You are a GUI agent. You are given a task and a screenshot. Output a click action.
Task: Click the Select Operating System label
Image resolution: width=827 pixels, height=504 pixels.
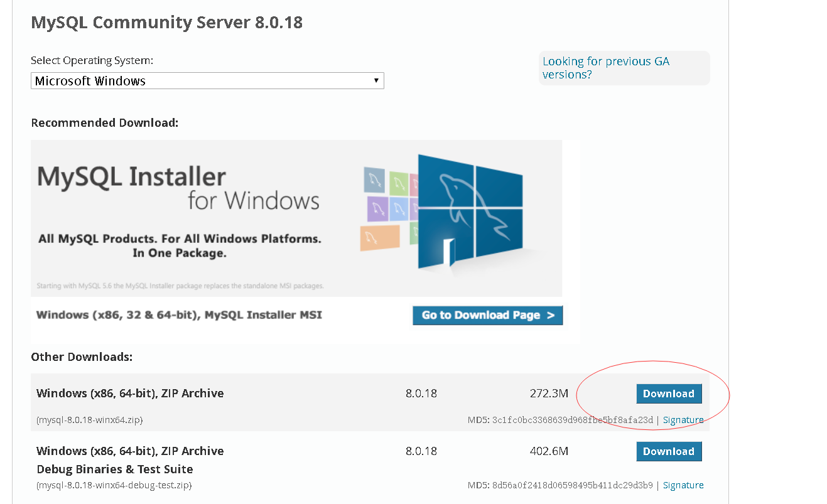click(92, 61)
